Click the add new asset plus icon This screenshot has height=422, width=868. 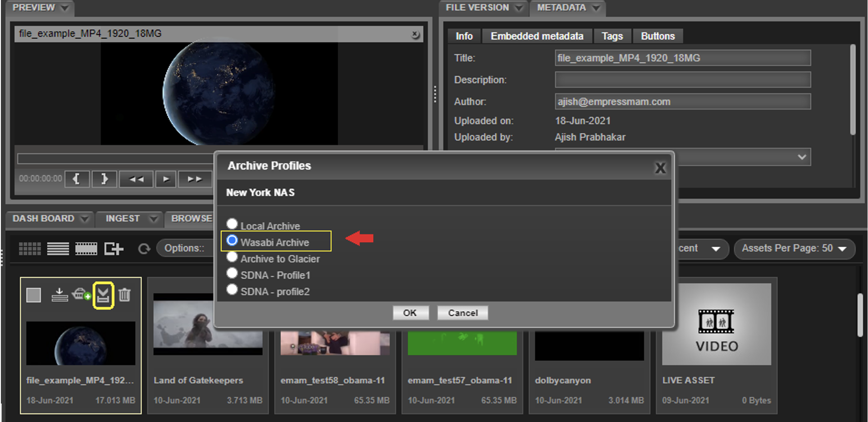(114, 248)
